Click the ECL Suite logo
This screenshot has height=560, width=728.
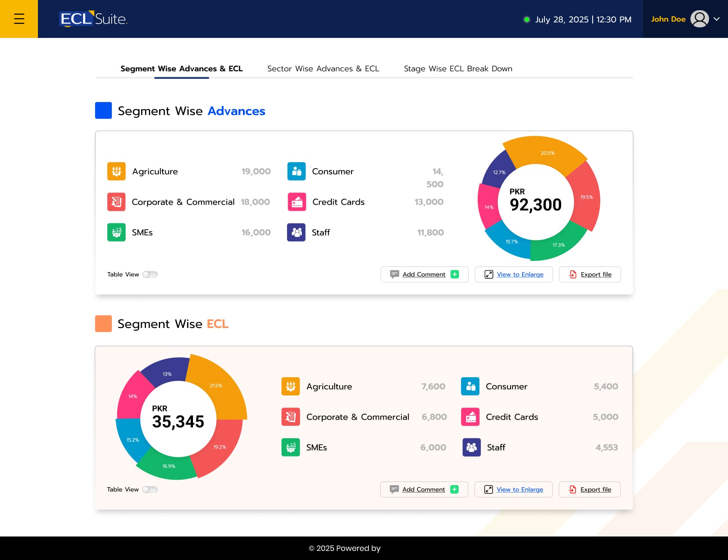coord(93,19)
